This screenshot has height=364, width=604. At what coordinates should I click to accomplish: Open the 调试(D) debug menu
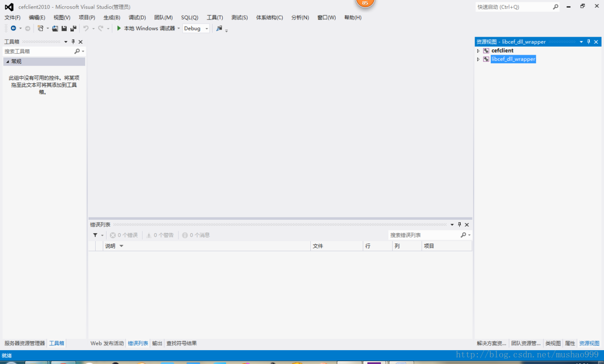137,18
